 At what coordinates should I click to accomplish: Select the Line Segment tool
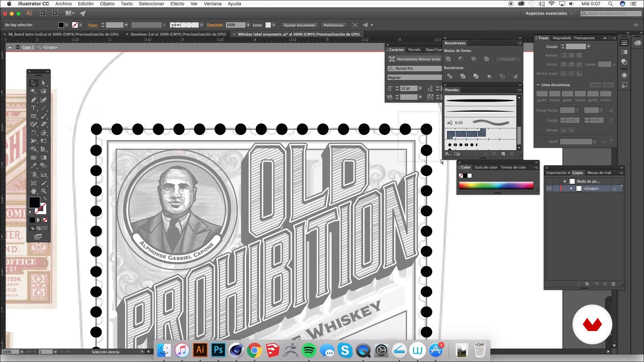pyautogui.click(x=44, y=108)
